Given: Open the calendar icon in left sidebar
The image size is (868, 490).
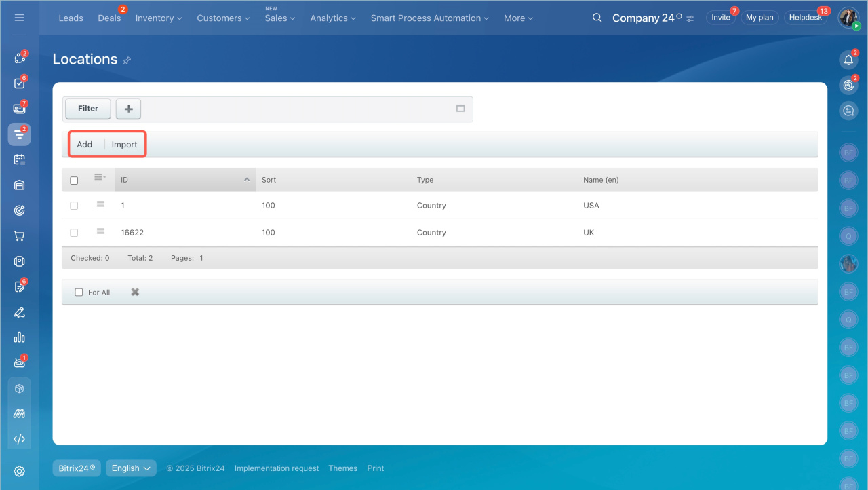Looking at the screenshot, I should (x=19, y=159).
